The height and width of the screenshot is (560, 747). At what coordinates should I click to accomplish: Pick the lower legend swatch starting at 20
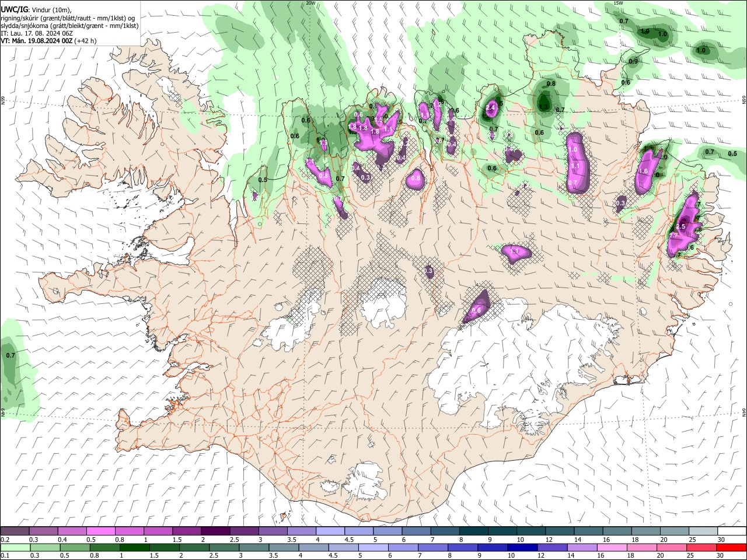[672, 548]
